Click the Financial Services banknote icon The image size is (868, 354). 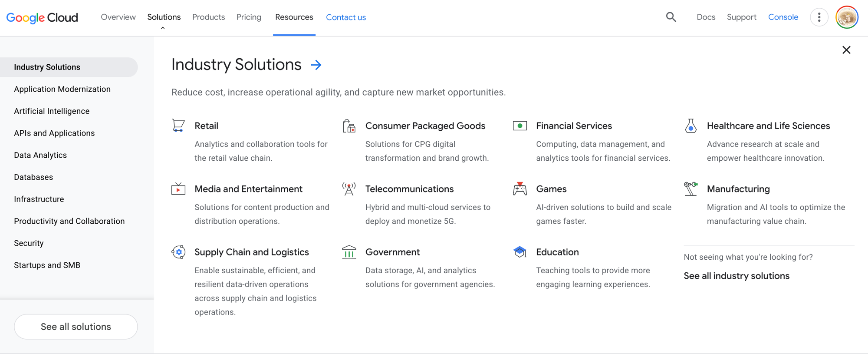(x=520, y=126)
